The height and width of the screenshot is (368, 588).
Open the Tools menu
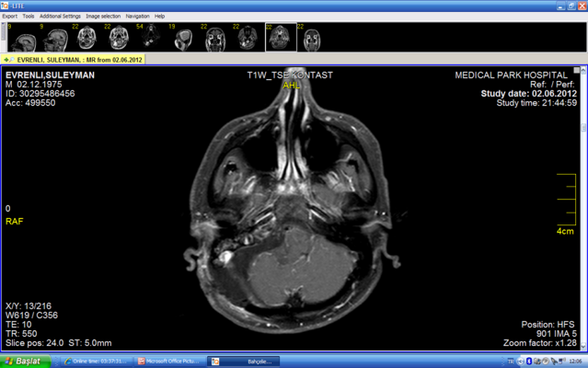(29, 17)
